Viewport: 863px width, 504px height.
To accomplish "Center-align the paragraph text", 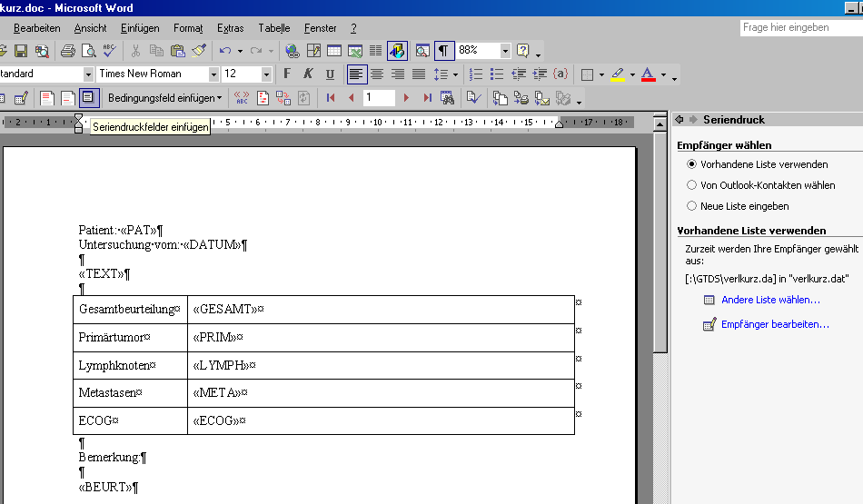I will 377,74.
